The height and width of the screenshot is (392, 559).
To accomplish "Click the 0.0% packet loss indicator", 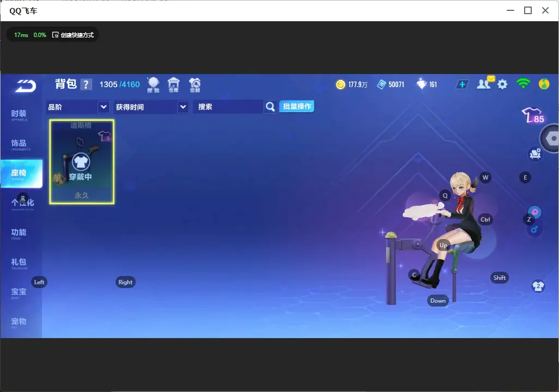I will [x=40, y=35].
